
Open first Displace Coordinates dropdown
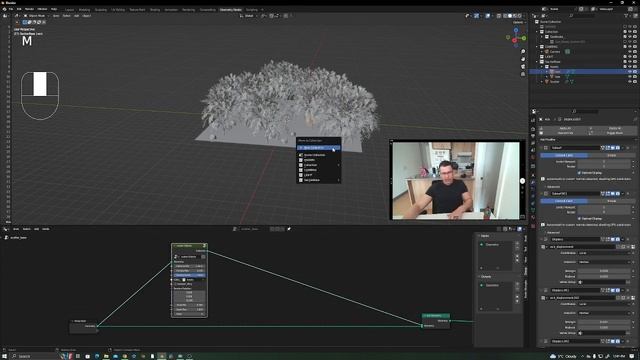(x=604, y=253)
